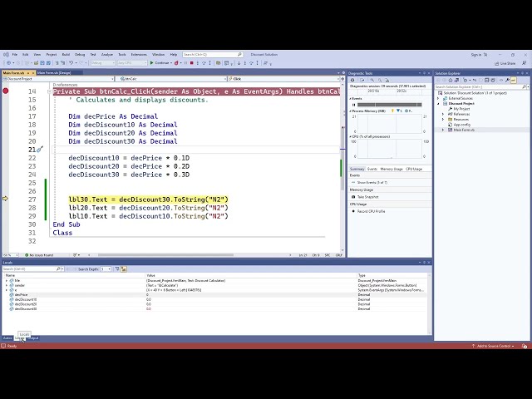The width and height of the screenshot is (532, 399).
Task: Click the Locals filter icon
Action: pyautogui.click(x=117, y=268)
